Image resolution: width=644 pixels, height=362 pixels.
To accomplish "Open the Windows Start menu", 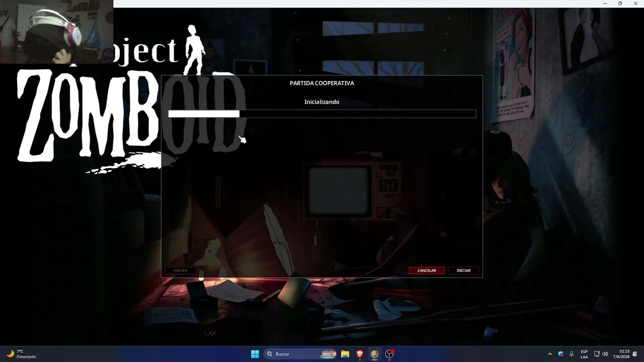I will tap(255, 354).
